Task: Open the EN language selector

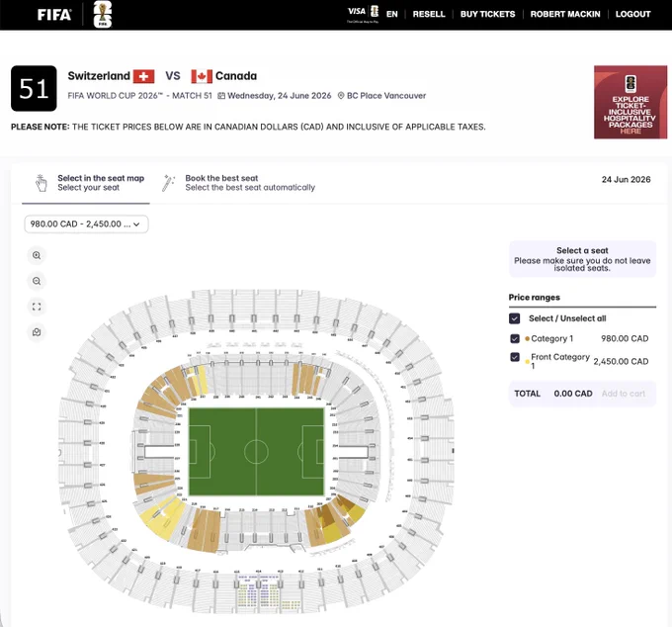Action: click(x=391, y=14)
